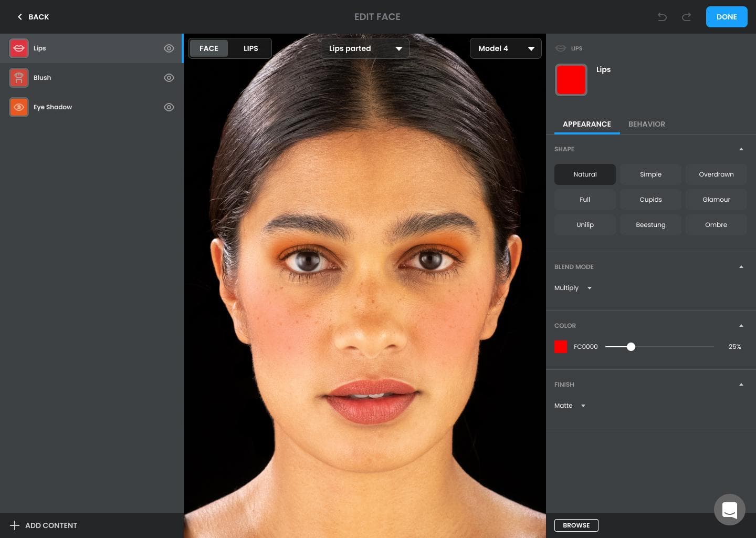Open the Lips parted dropdown

pos(365,48)
